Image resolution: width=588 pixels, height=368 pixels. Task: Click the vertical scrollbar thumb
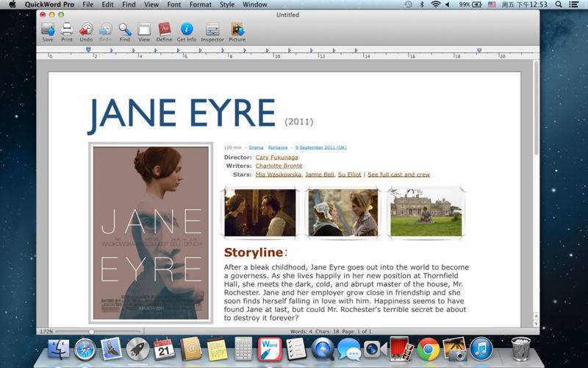coord(536,108)
